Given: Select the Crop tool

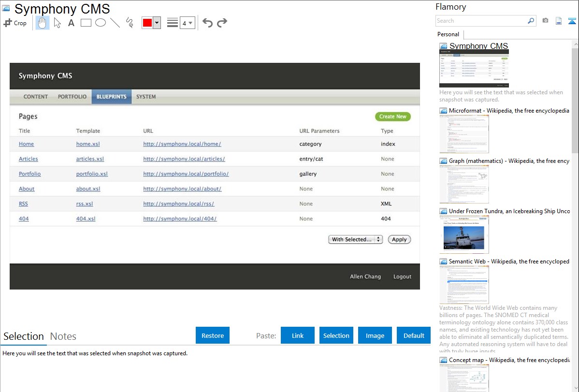Looking at the screenshot, I should click(15, 23).
